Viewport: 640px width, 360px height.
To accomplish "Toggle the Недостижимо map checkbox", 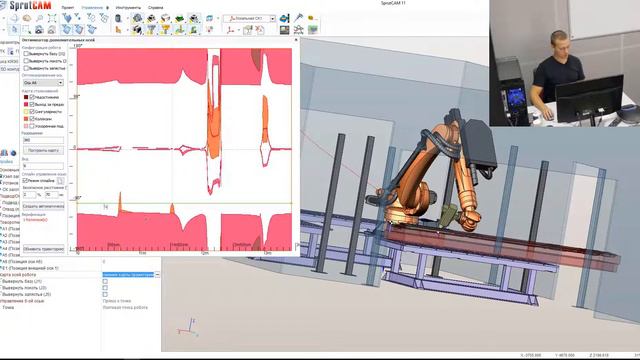I will click(x=32, y=97).
